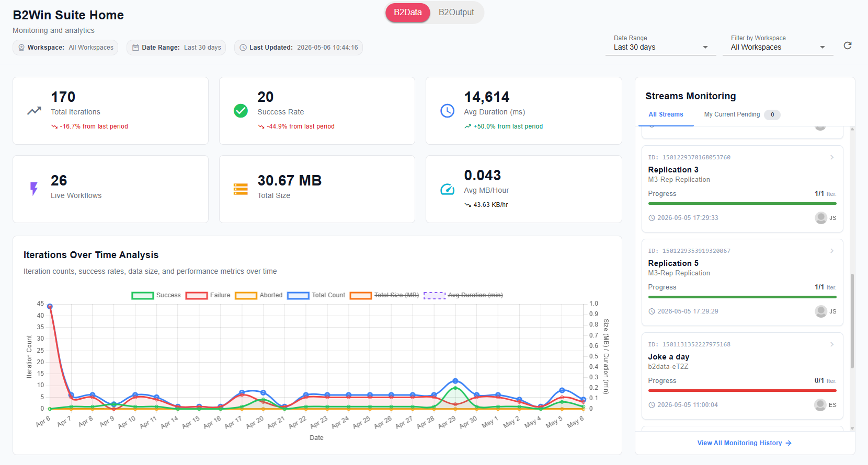Click the Iterations Over Time Analysis heading
This screenshot has height=465, width=868.
coord(91,255)
